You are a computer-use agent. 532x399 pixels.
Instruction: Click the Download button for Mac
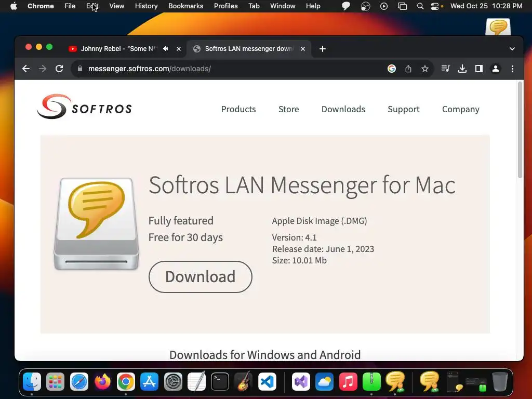200,277
